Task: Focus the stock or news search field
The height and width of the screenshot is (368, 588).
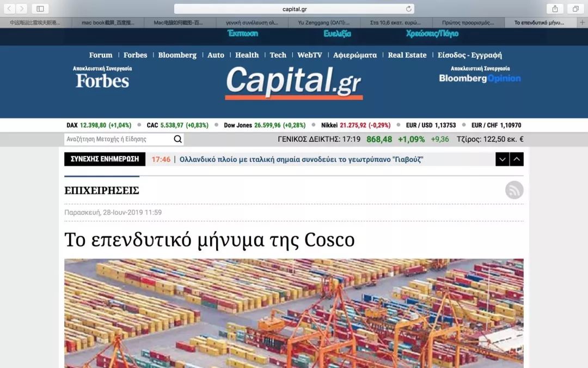Action: point(118,140)
